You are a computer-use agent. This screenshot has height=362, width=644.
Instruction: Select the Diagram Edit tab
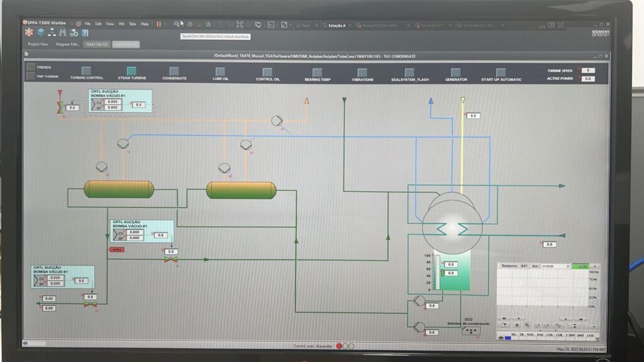coord(68,44)
